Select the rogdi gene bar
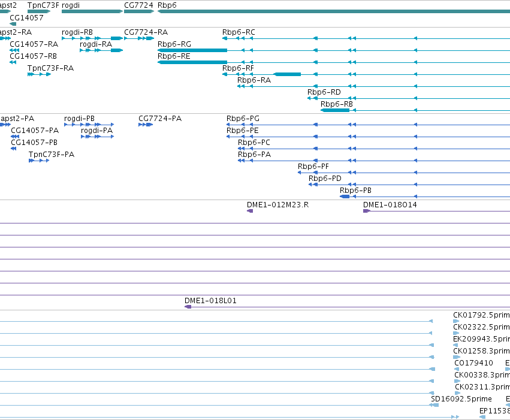 pyautogui.click(x=92, y=11)
